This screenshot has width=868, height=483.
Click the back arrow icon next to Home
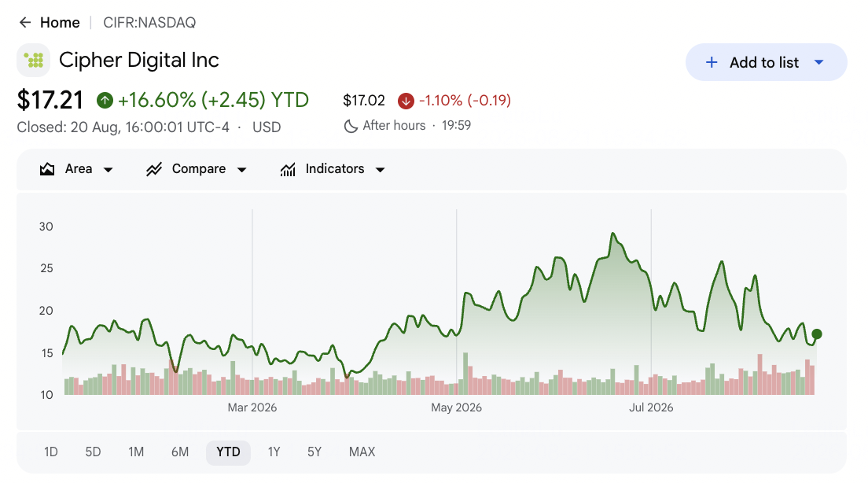25,23
